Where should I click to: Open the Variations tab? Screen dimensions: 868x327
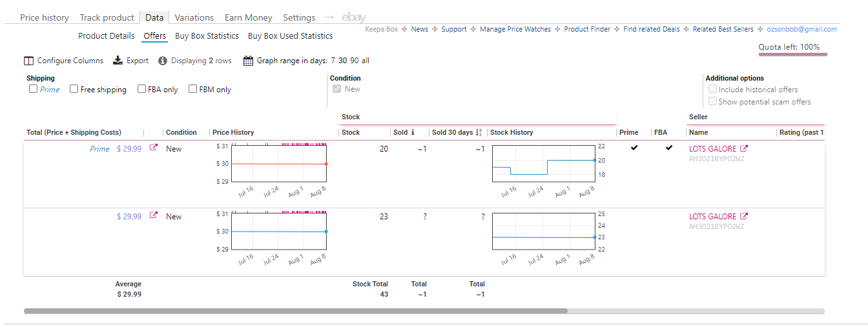[x=194, y=17]
